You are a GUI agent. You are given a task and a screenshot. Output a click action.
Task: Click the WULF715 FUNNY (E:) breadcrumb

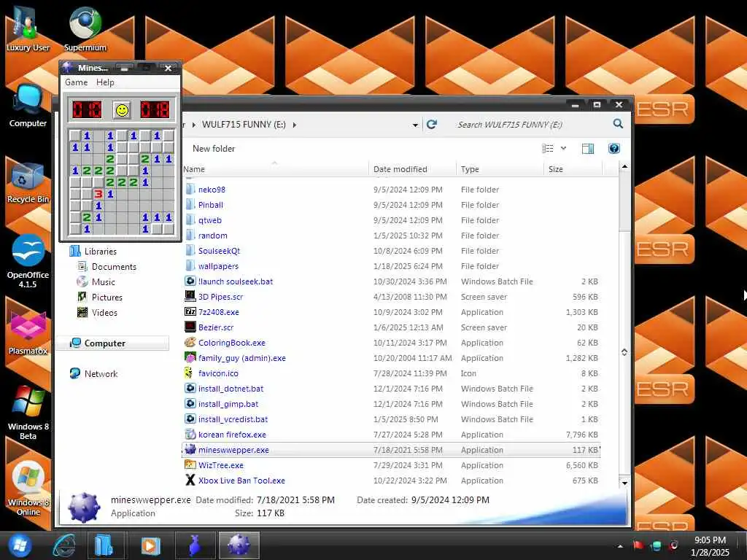tap(244, 125)
